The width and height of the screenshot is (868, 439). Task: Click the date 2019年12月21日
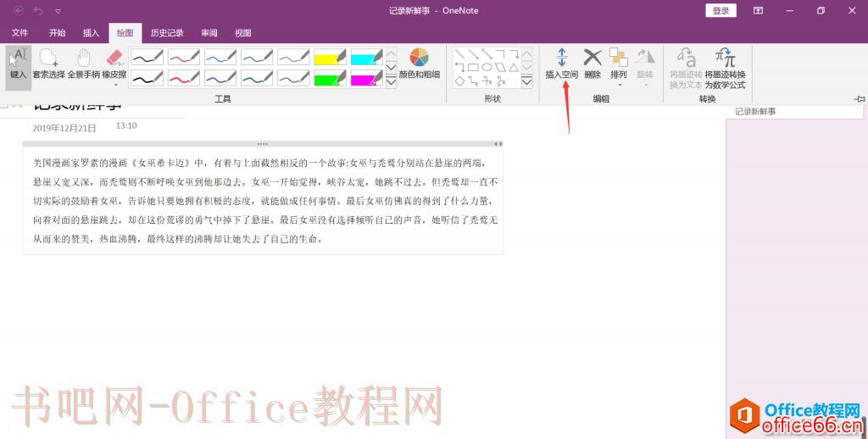[64, 128]
